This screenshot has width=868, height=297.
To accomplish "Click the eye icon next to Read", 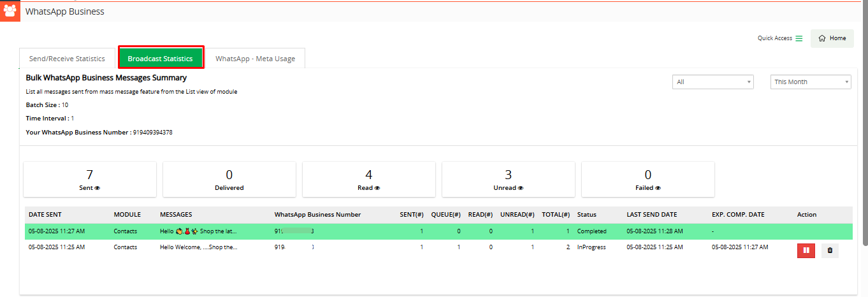I will coord(377,188).
